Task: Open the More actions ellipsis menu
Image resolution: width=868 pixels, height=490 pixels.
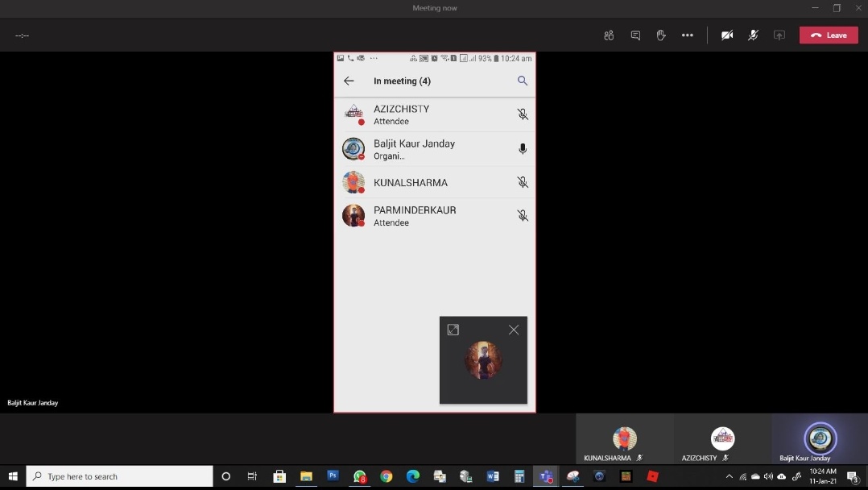Action: [x=688, y=35]
